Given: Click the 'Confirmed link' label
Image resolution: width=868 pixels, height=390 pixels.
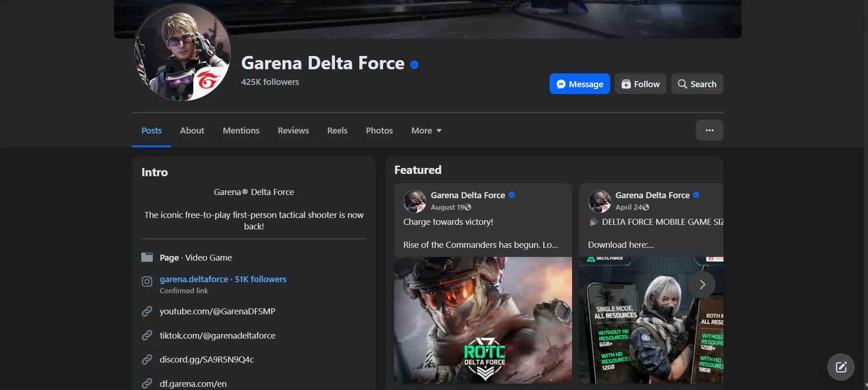Looking at the screenshot, I should click(184, 291).
